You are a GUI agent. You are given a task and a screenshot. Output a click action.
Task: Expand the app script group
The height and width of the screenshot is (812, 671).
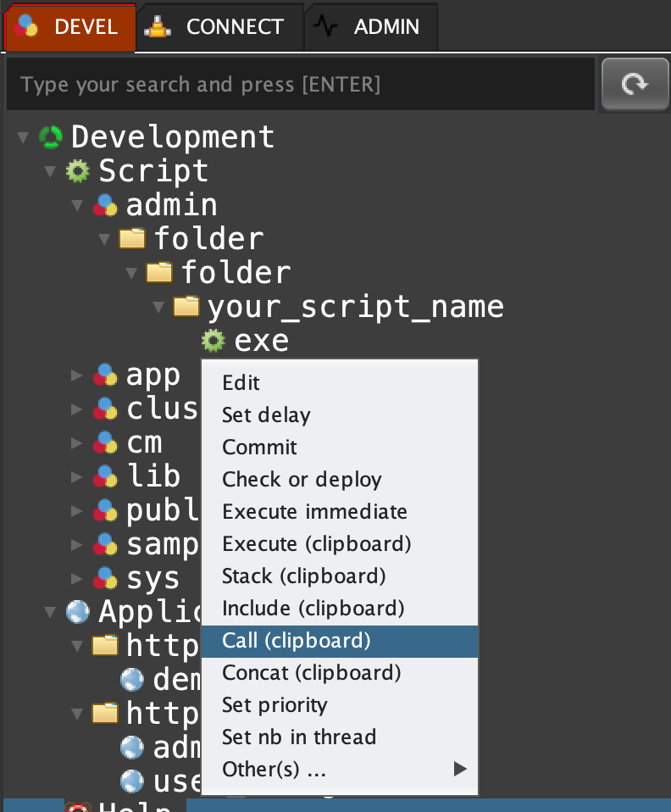click(77, 375)
